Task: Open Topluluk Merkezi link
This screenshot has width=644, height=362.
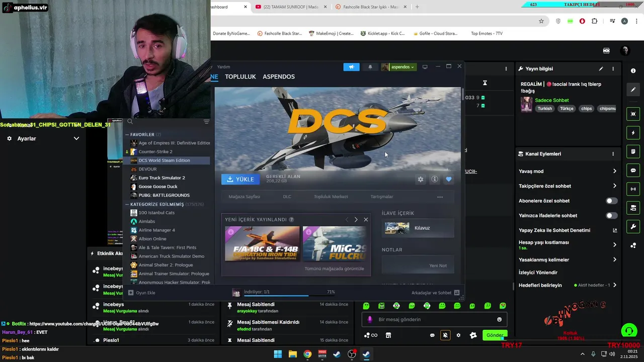Action: point(331,197)
